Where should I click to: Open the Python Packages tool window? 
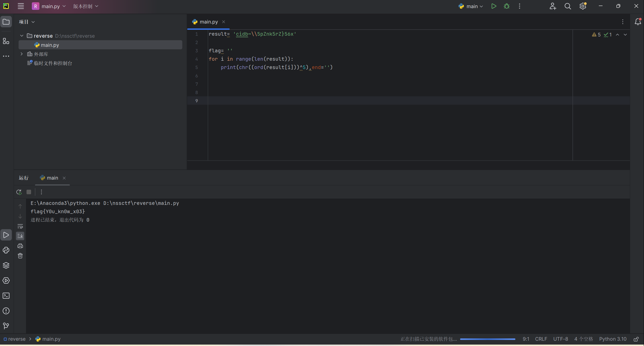pos(6,265)
